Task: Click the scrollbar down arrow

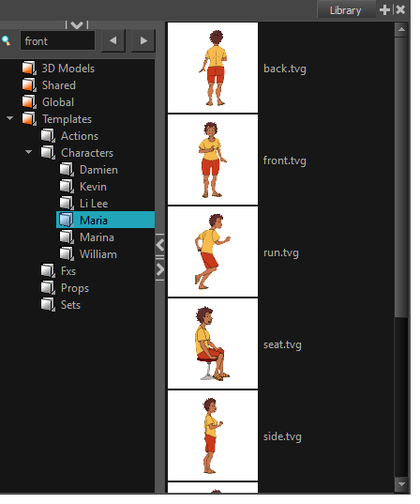Action: point(401,483)
